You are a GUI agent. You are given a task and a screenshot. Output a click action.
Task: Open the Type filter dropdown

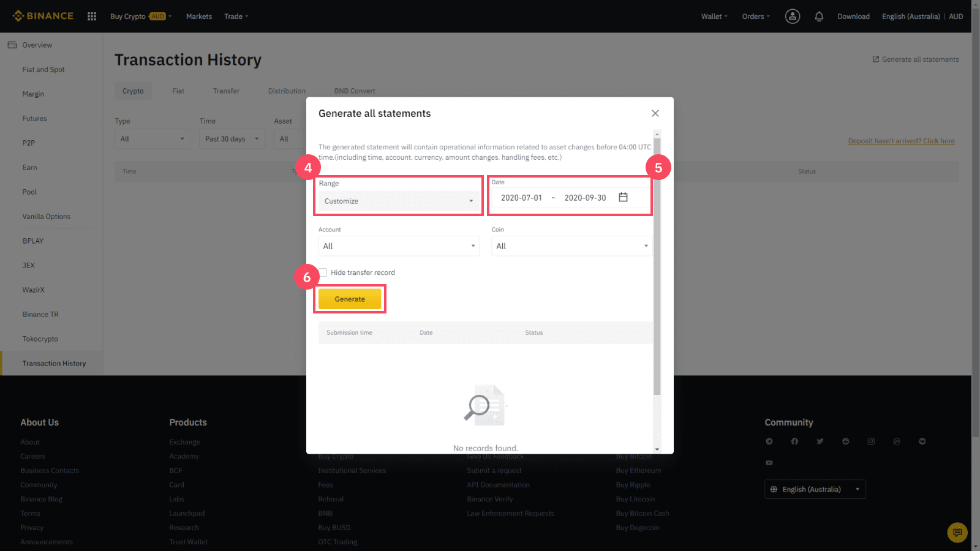pyautogui.click(x=153, y=139)
